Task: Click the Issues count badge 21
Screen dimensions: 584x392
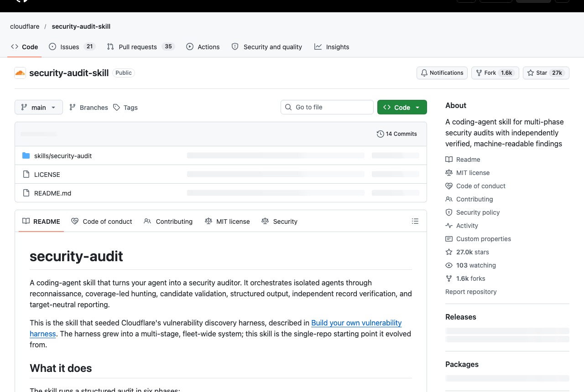Action: [x=90, y=46]
